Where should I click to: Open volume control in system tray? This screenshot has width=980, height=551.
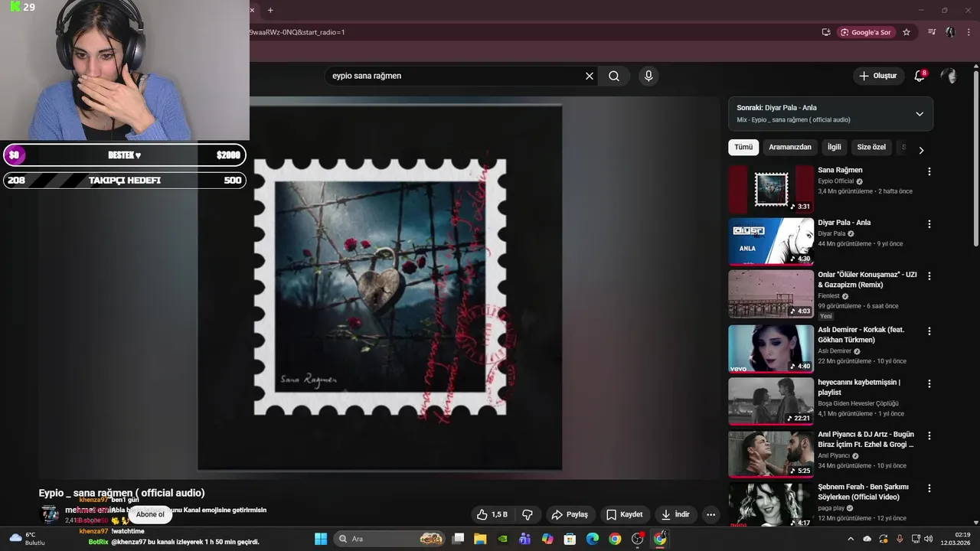coord(929,539)
